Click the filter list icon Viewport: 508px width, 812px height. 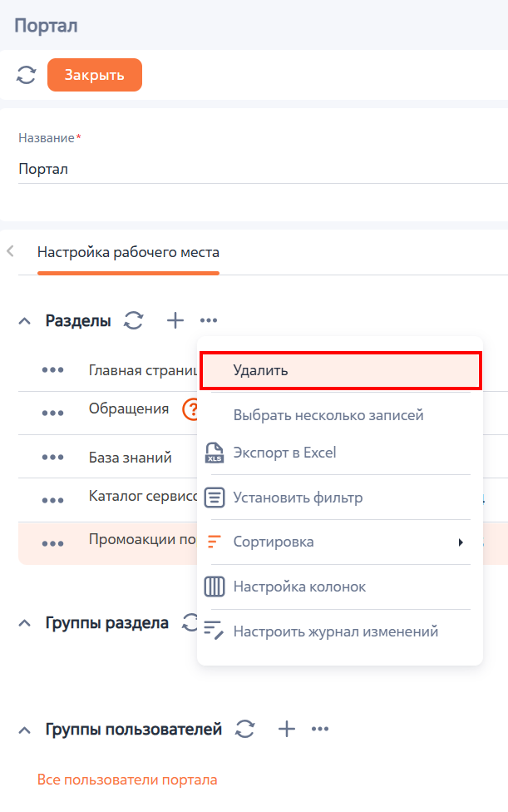point(215,498)
